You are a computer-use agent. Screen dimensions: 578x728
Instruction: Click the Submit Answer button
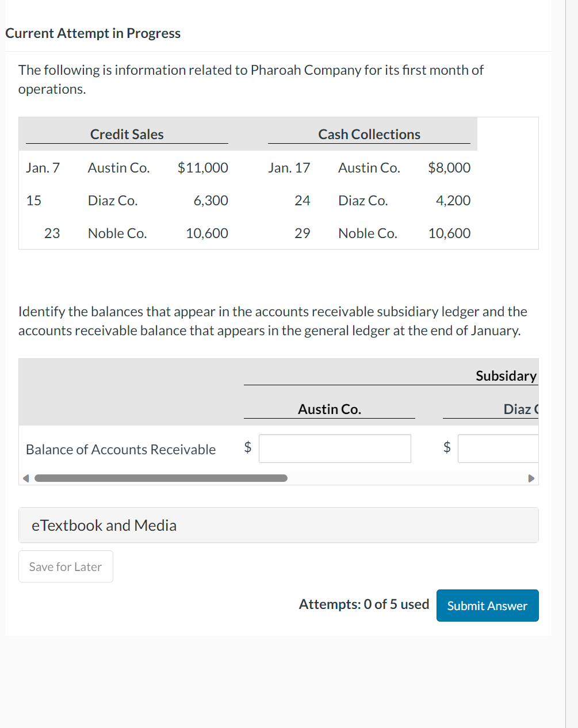[487, 606]
